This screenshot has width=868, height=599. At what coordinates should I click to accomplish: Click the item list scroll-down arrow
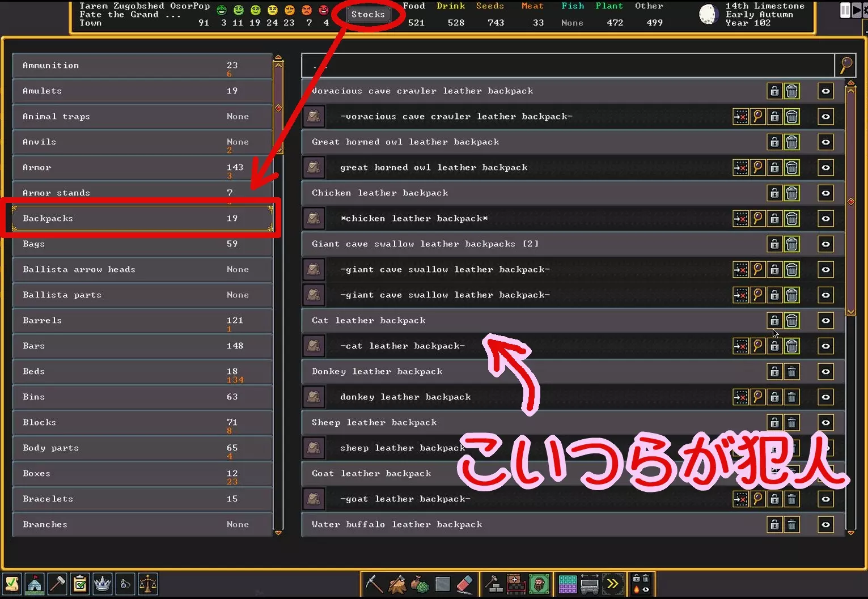(x=850, y=533)
